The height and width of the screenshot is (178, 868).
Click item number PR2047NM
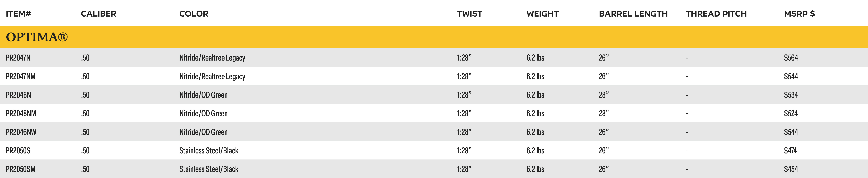point(21,76)
